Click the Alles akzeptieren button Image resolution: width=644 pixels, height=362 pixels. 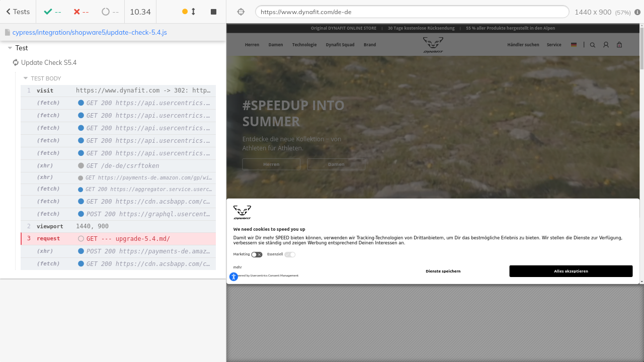571,271
